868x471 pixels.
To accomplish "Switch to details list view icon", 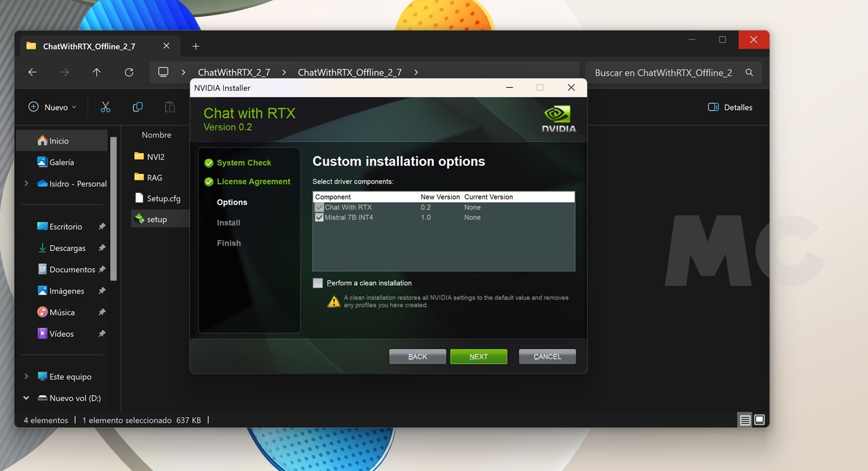I will click(x=745, y=420).
